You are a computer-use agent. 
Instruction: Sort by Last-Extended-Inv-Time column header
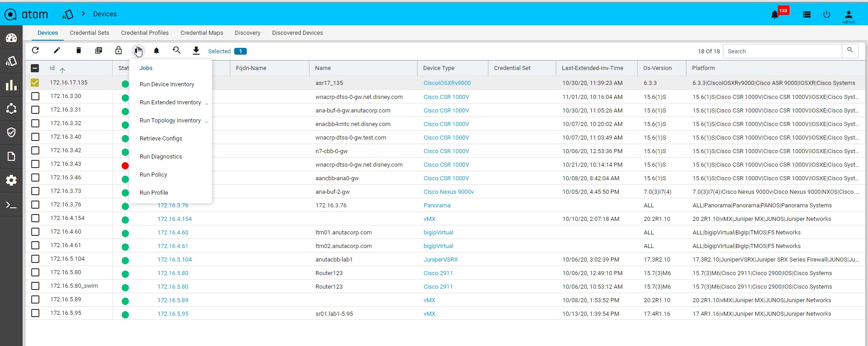pos(592,68)
